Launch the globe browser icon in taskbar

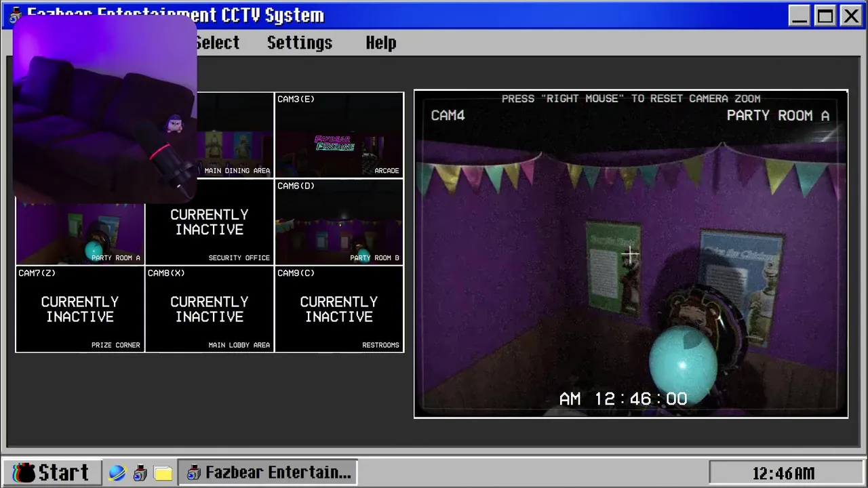point(117,473)
